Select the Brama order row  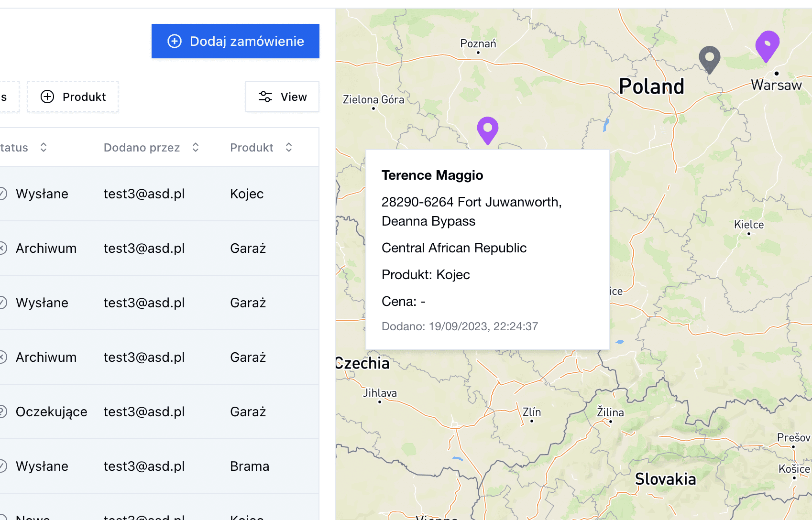click(x=159, y=466)
